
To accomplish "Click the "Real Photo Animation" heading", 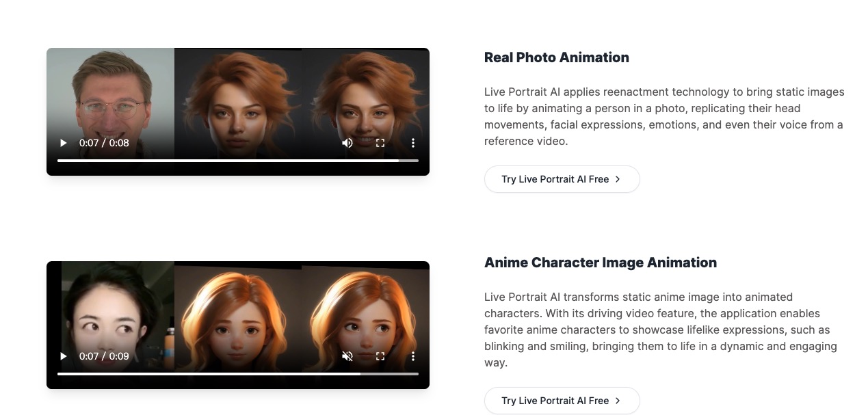I will pyautogui.click(x=556, y=57).
